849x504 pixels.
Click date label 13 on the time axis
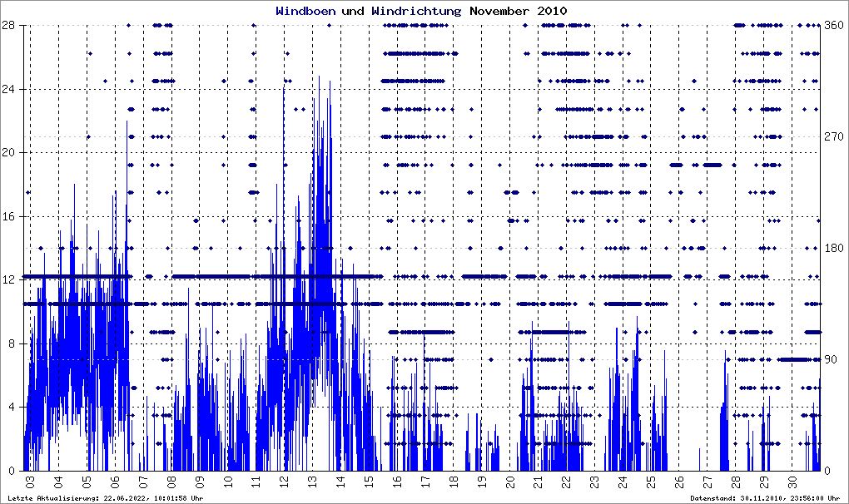pyautogui.click(x=312, y=482)
